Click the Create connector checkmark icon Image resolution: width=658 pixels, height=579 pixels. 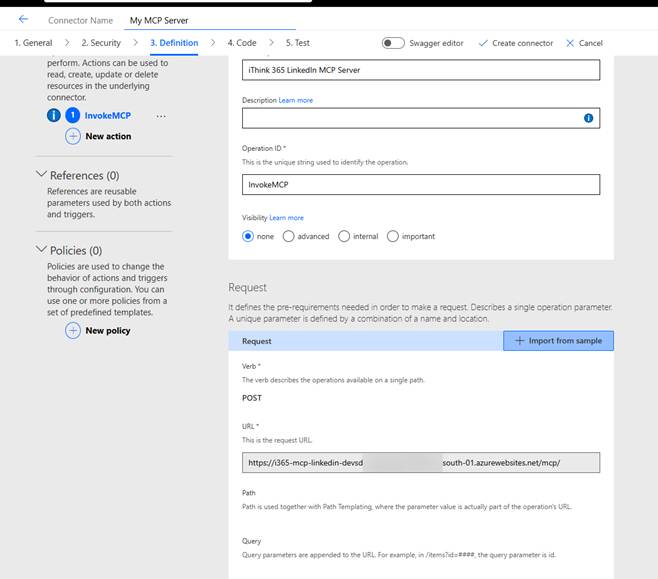coord(484,43)
